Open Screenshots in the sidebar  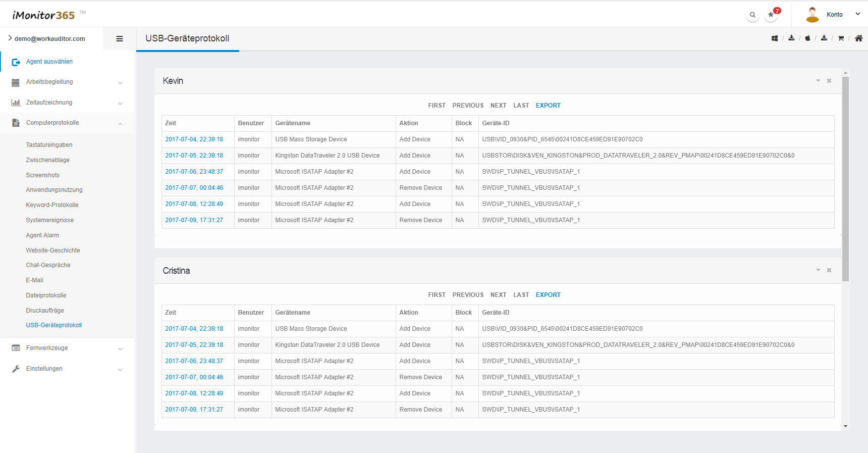pyautogui.click(x=43, y=175)
